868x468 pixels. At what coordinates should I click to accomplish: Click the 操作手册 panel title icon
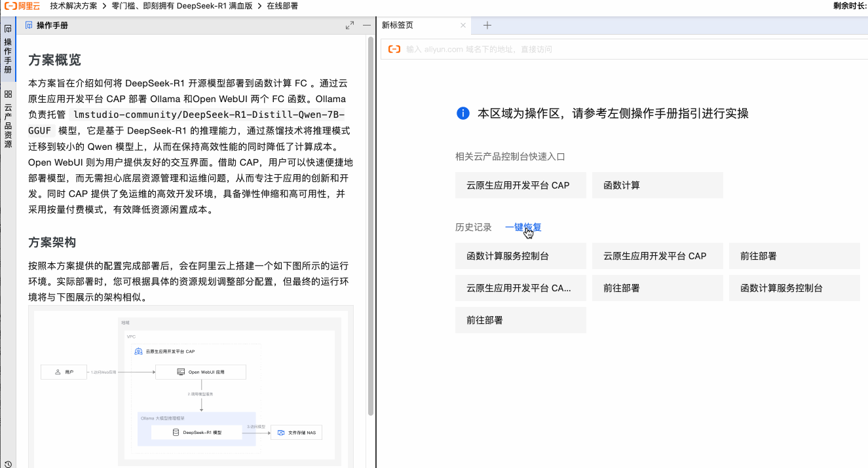tap(29, 26)
